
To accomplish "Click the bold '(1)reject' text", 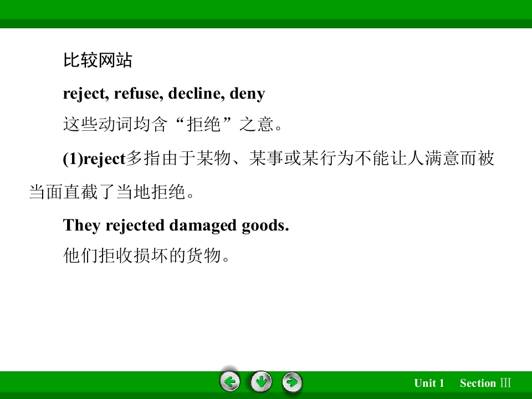I will [94, 159].
